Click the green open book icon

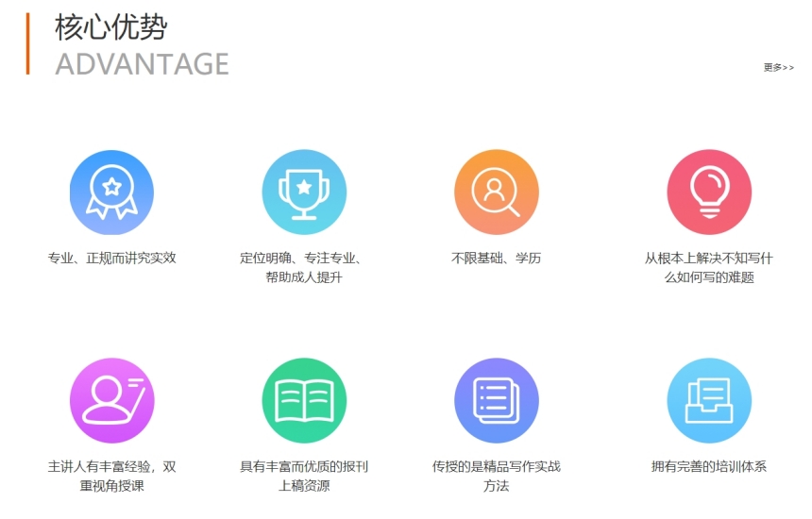point(304,400)
